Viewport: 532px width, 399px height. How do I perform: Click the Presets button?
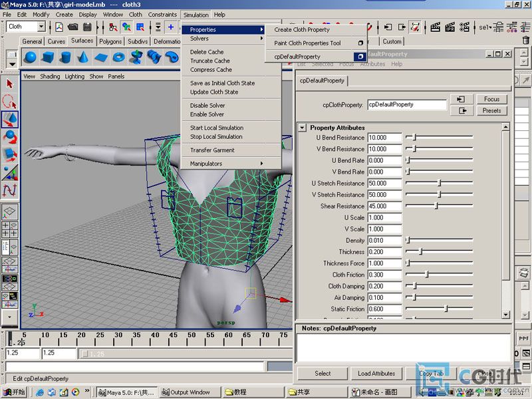point(491,110)
